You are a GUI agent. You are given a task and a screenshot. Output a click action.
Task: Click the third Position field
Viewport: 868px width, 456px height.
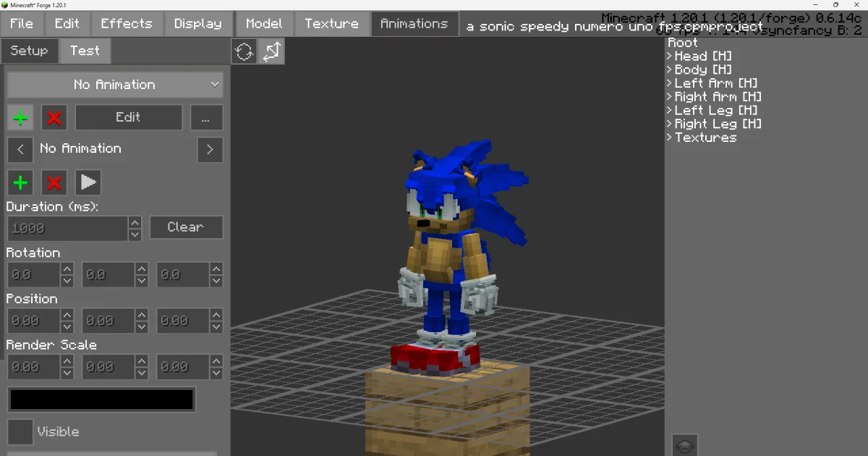182,321
